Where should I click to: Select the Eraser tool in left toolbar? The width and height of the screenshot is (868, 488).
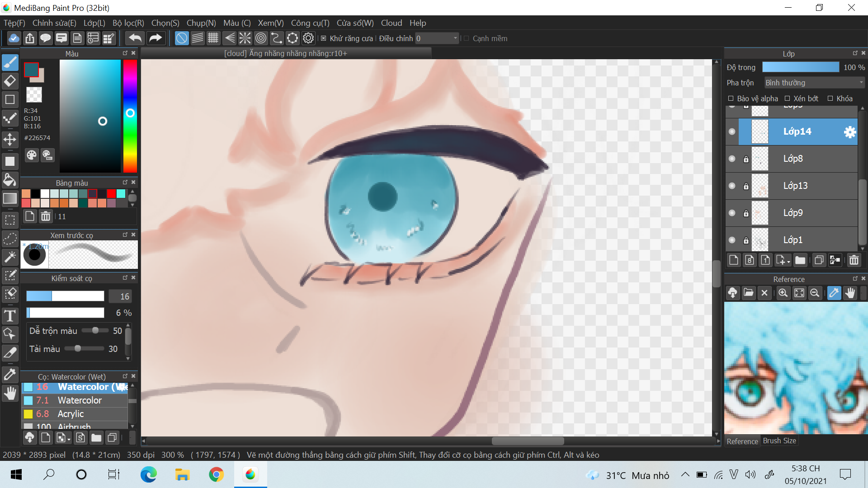click(x=10, y=81)
